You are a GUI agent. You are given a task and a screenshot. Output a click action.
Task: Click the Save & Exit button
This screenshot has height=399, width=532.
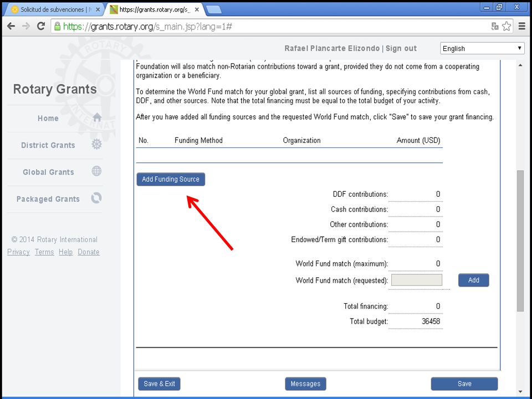pos(159,383)
